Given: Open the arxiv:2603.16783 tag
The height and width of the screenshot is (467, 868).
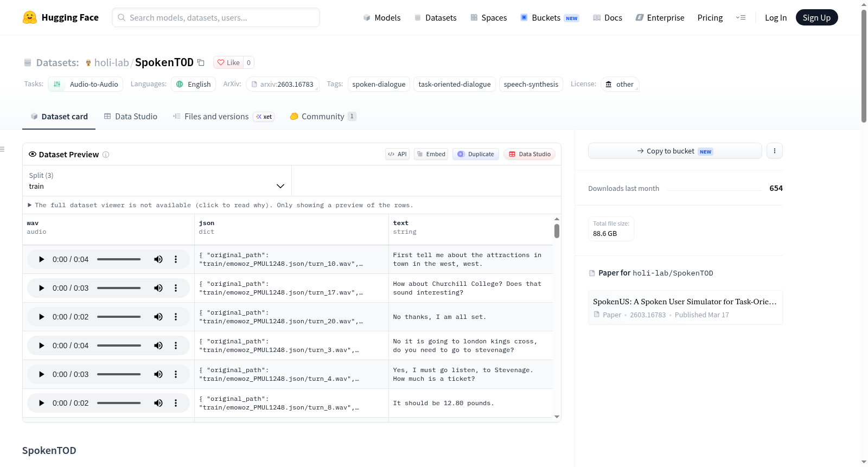Looking at the screenshot, I should [283, 84].
